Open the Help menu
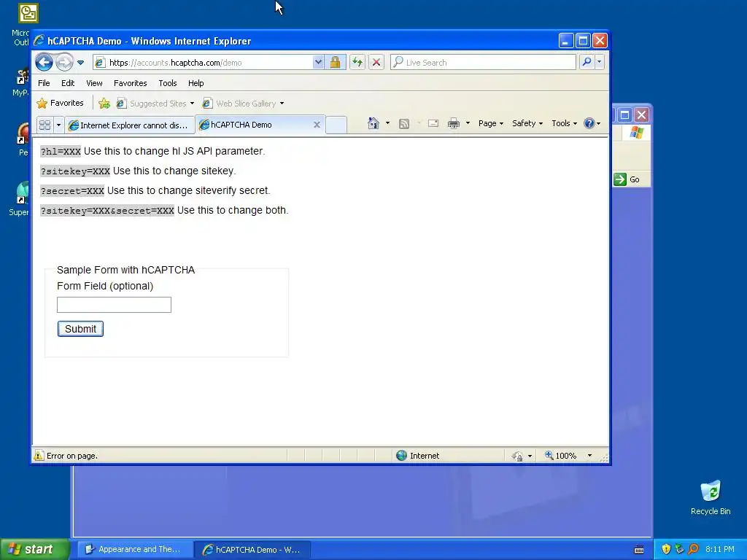747x560 pixels. pos(196,83)
